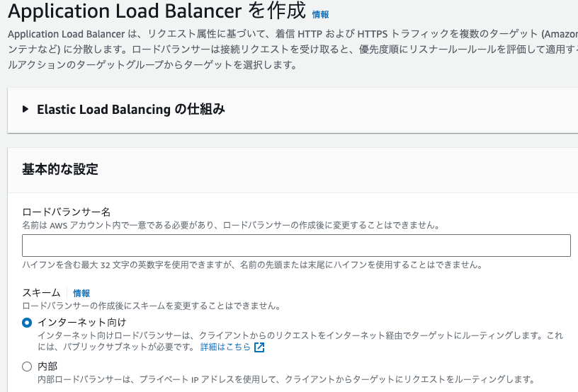Click the スキーム label text
The height and width of the screenshot is (392, 578).
click(41, 293)
